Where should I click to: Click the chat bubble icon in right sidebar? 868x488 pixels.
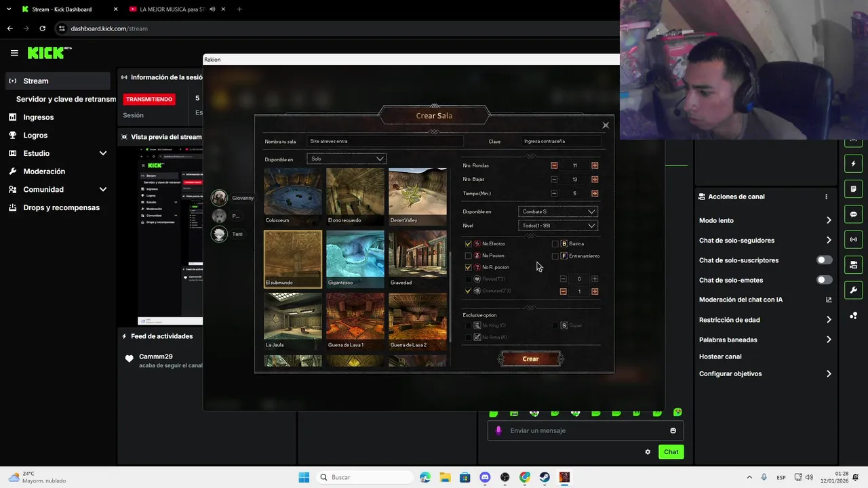[x=853, y=214]
